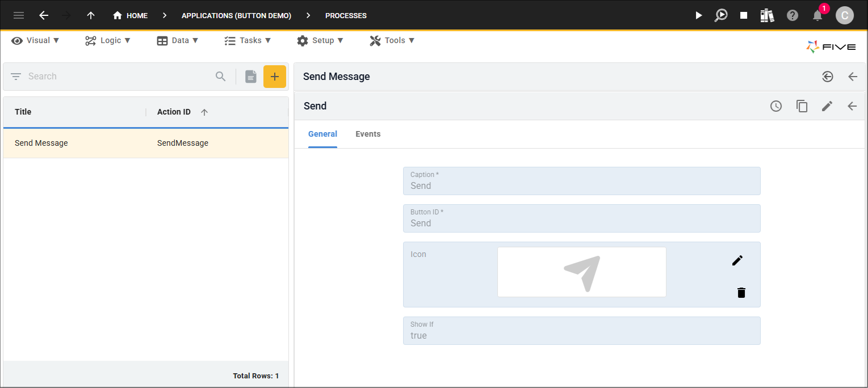
Task: Click the forward arrow in the top bar
Action: click(67, 15)
